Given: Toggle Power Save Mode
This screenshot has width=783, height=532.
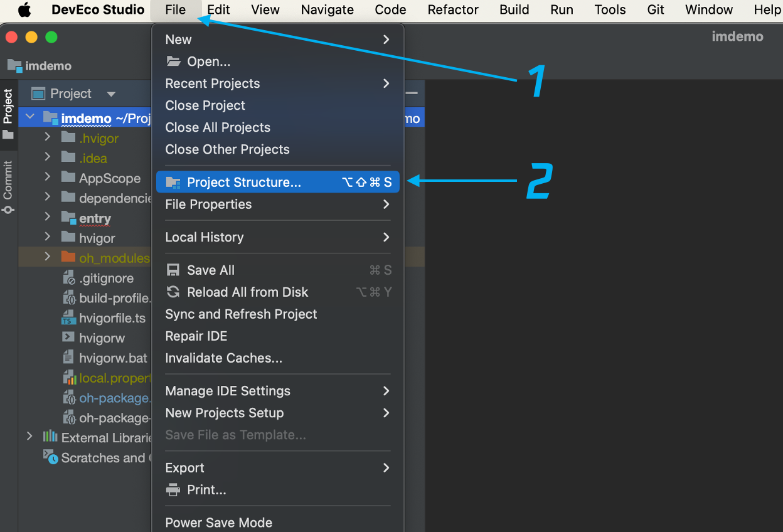Looking at the screenshot, I should point(218,523).
